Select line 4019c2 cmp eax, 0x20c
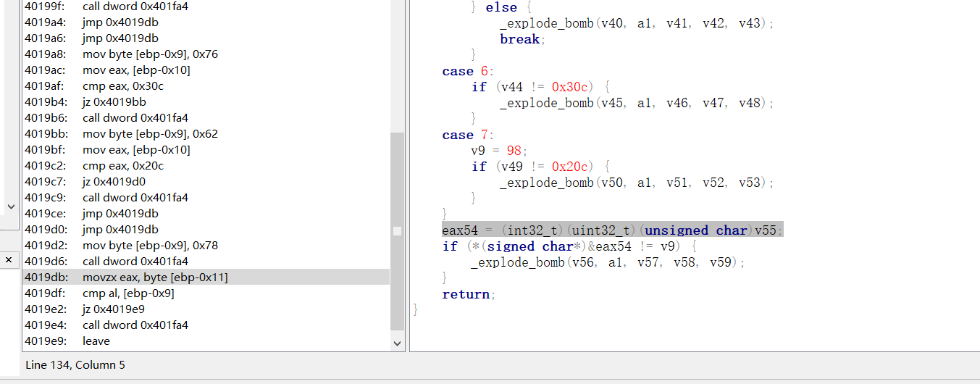Viewport: 980px width, 384px height. pyautogui.click(x=206, y=166)
